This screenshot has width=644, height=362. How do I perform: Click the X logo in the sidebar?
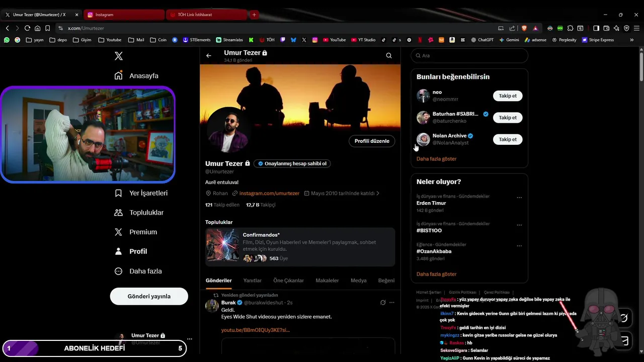point(119,56)
